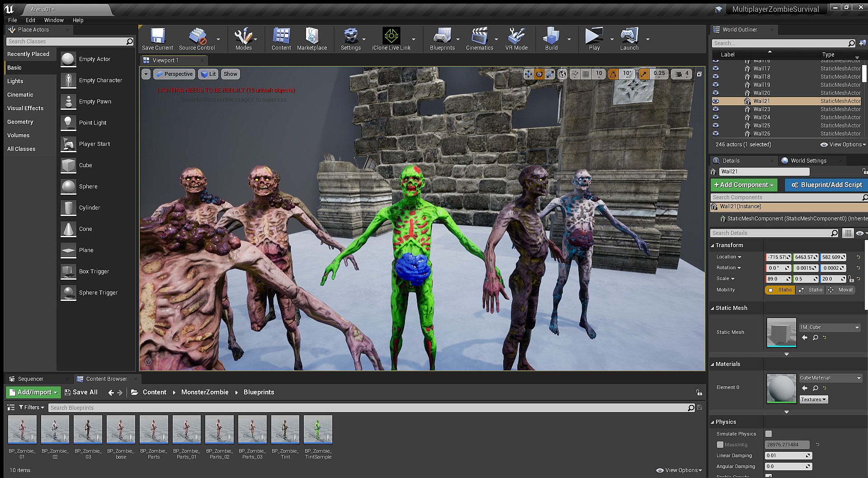Collapse the Transform section
The image size is (868, 478).
[x=713, y=245]
